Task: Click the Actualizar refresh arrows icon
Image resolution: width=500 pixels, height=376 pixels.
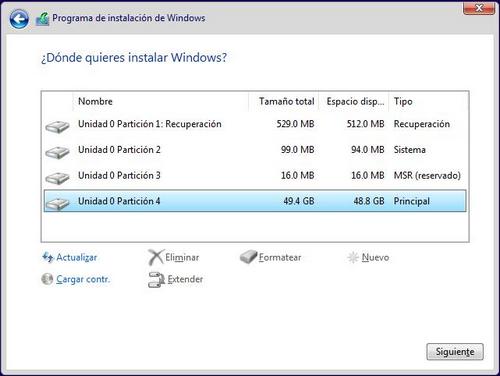Action: pyautogui.click(x=48, y=257)
